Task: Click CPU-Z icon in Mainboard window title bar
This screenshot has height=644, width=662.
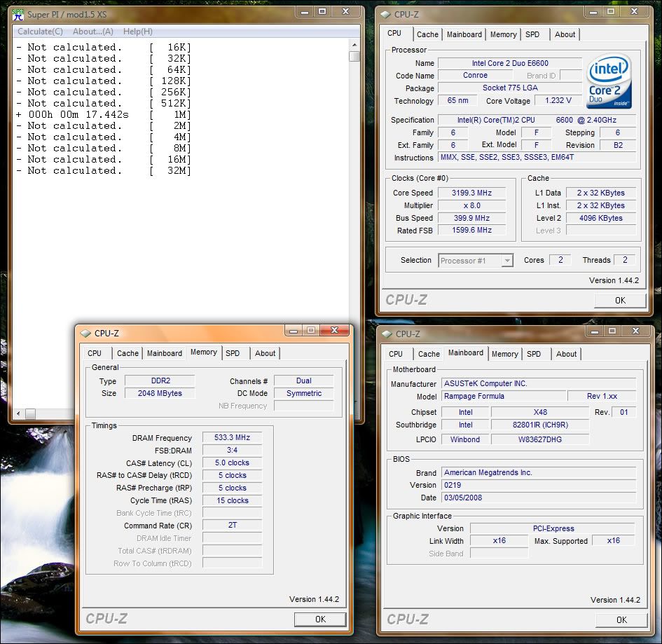Action: (x=387, y=334)
